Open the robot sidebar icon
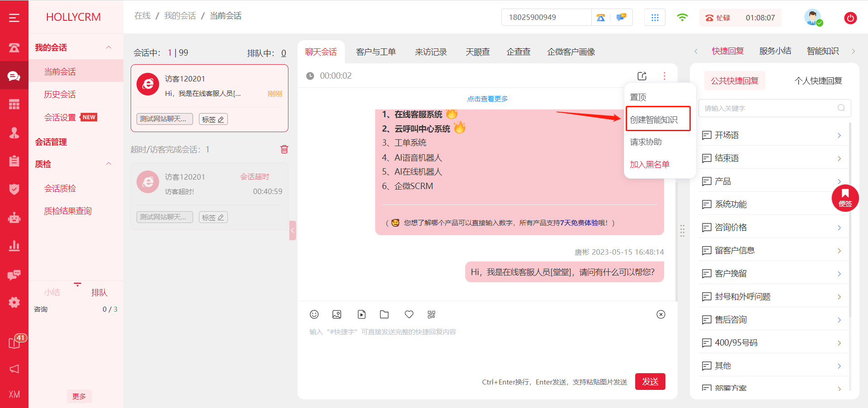 click(14, 218)
